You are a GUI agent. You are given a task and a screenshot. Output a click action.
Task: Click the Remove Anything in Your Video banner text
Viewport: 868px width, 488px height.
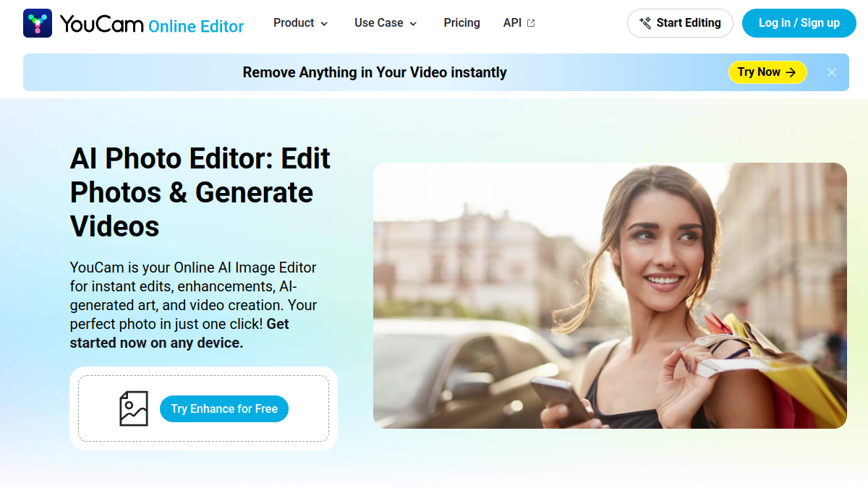[x=375, y=72]
